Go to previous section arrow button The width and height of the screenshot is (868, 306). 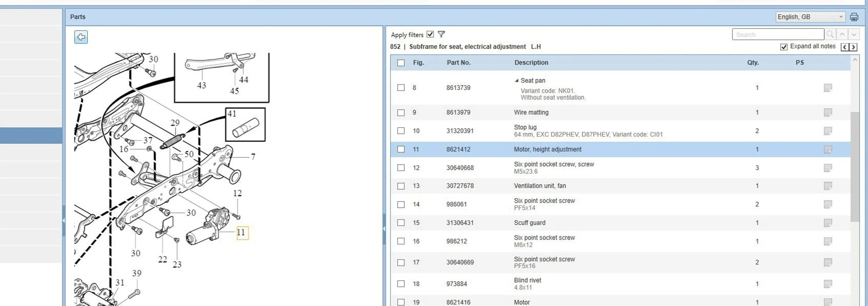(845, 47)
